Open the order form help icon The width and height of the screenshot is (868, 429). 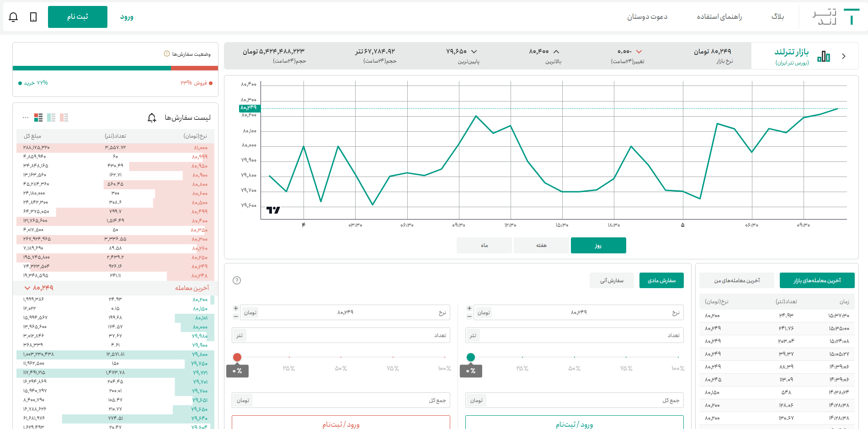(x=237, y=280)
